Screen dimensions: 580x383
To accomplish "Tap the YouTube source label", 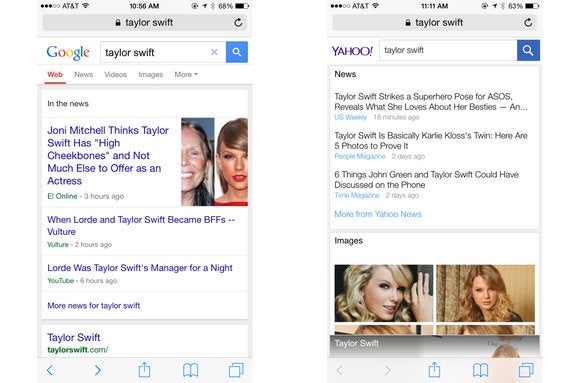I will pyautogui.click(x=60, y=281).
